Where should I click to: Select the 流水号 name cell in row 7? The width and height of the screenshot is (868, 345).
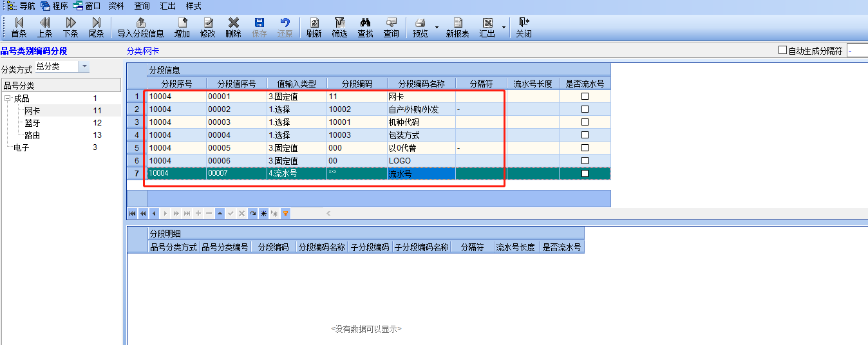421,174
